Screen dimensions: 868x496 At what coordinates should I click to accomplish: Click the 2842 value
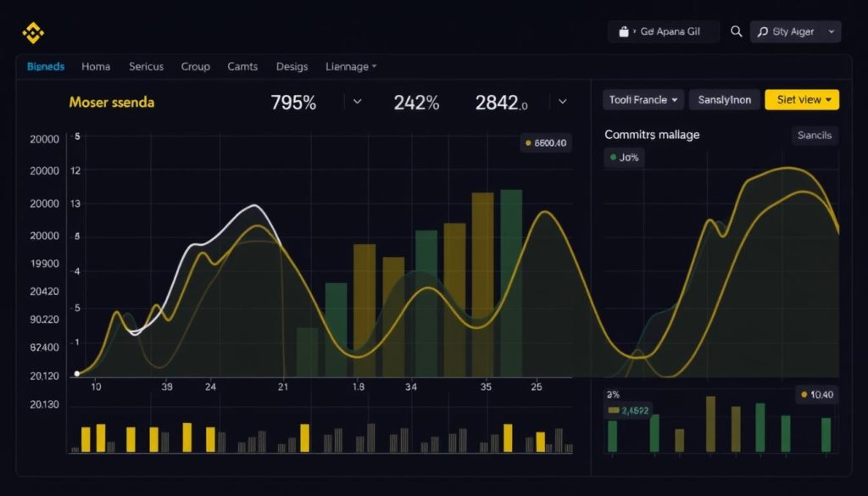coord(501,103)
